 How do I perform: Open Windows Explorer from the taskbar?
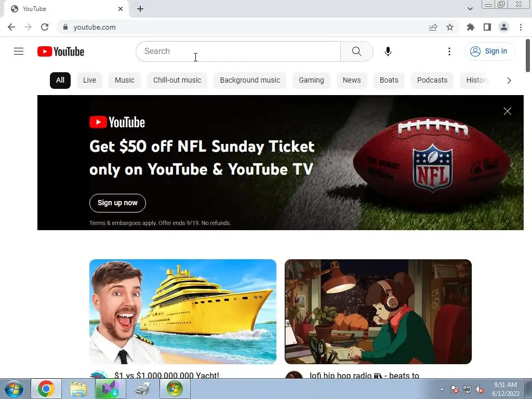78,389
